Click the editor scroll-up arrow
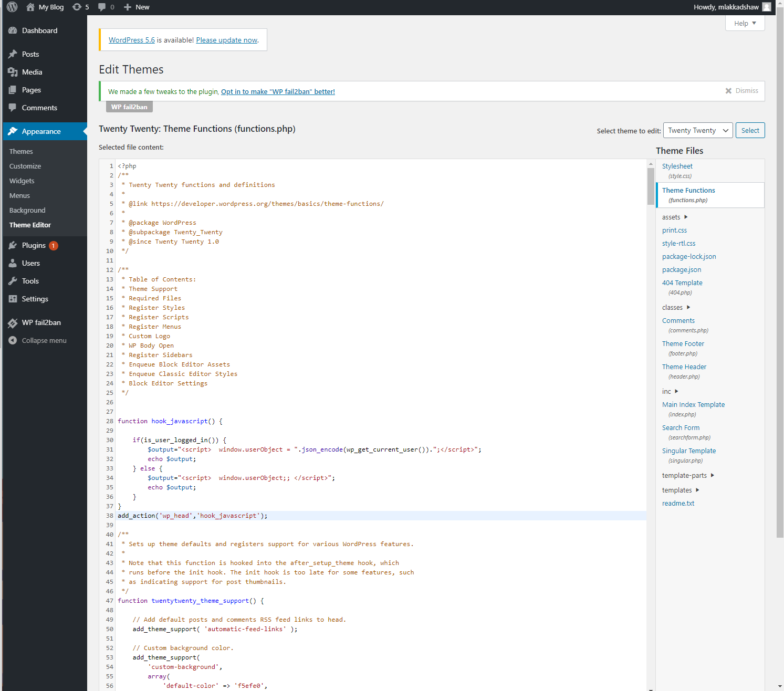This screenshot has width=784, height=691. (x=651, y=163)
